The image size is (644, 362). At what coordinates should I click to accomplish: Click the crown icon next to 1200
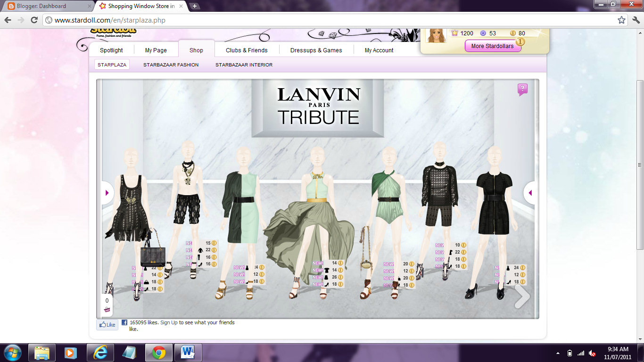[454, 33]
